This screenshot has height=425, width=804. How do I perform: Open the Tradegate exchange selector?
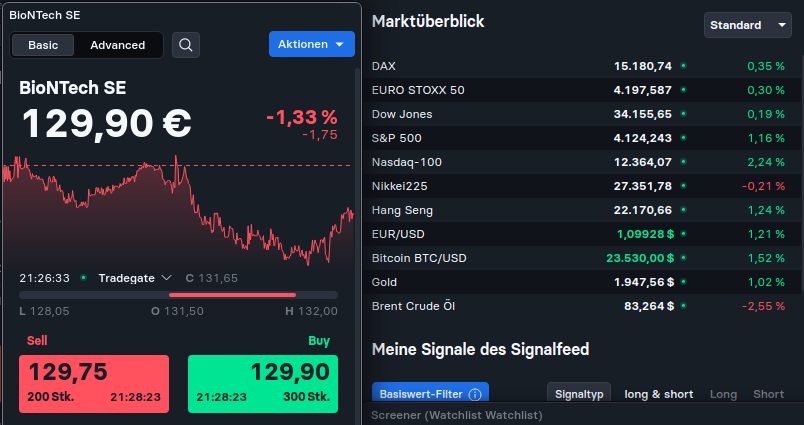click(x=135, y=278)
